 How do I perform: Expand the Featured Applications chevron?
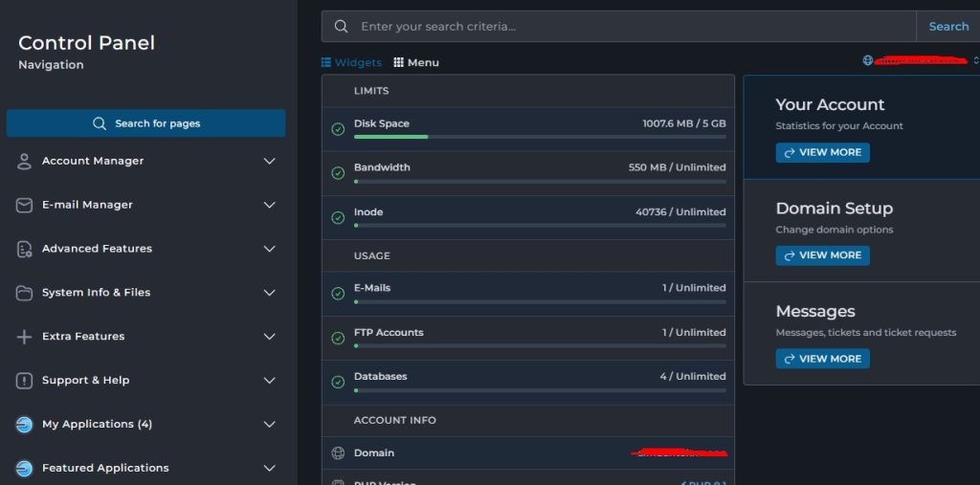pos(269,468)
